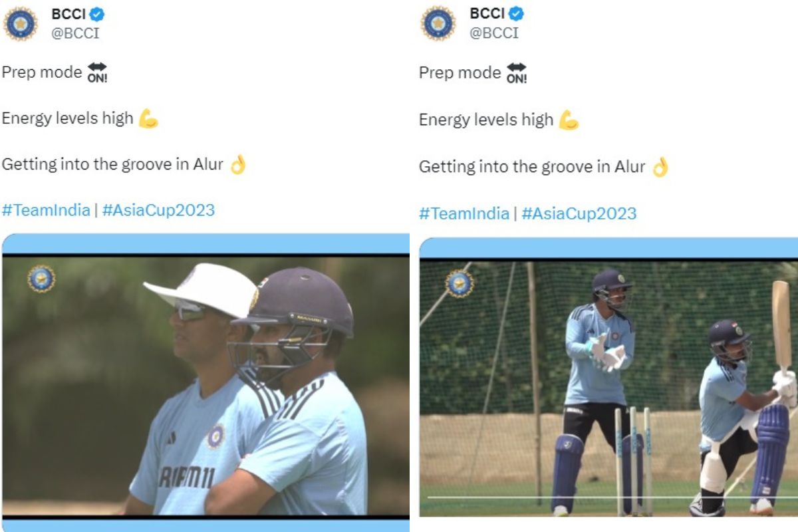The width and height of the screenshot is (798, 532).
Task: Open #AsiaCup2023 hashtag in left tweet
Action: click(158, 210)
